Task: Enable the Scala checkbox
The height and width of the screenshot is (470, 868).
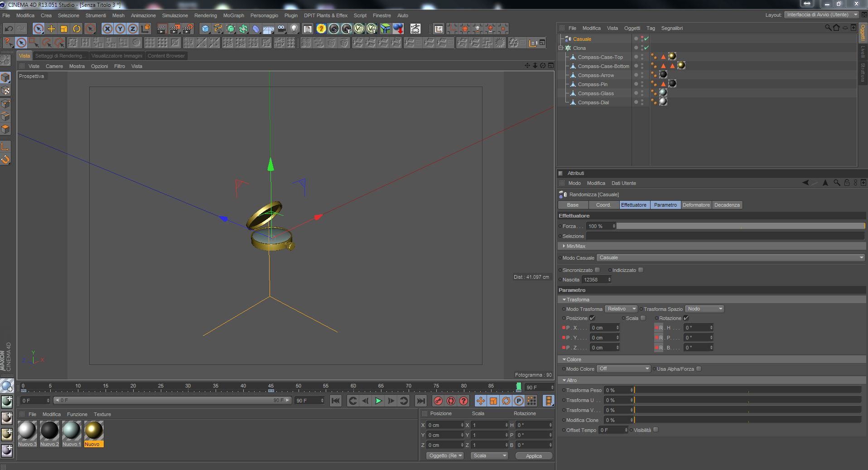Action: [x=643, y=318]
